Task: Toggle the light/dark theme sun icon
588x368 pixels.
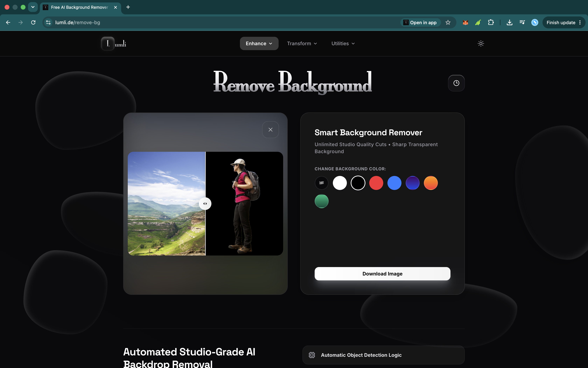Action: [x=481, y=44]
